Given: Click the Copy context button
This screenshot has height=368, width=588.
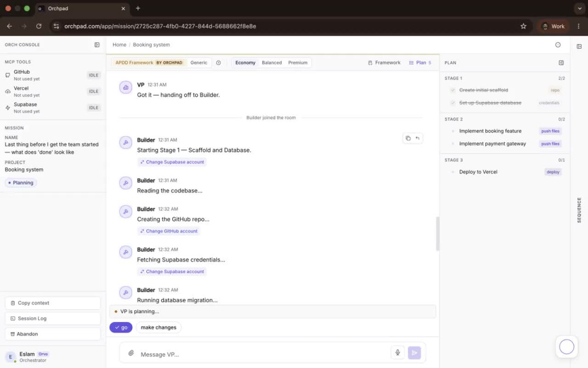Looking at the screenshot, I should click(52, 303).
